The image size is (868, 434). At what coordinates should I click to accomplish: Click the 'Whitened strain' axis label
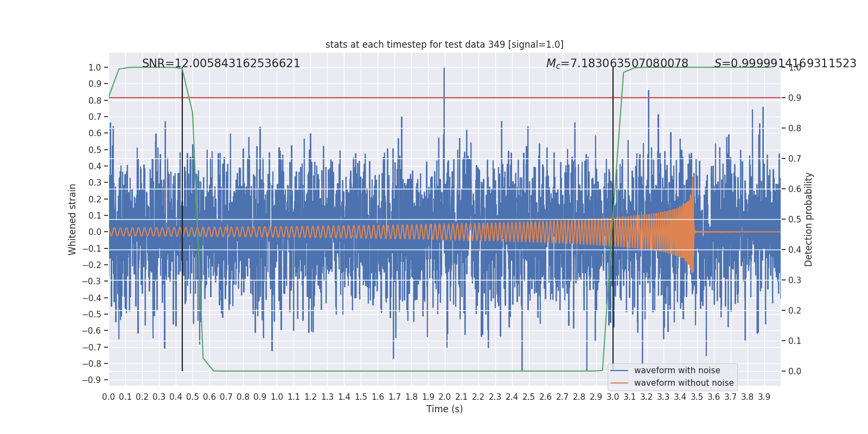(x=73, y=219)
